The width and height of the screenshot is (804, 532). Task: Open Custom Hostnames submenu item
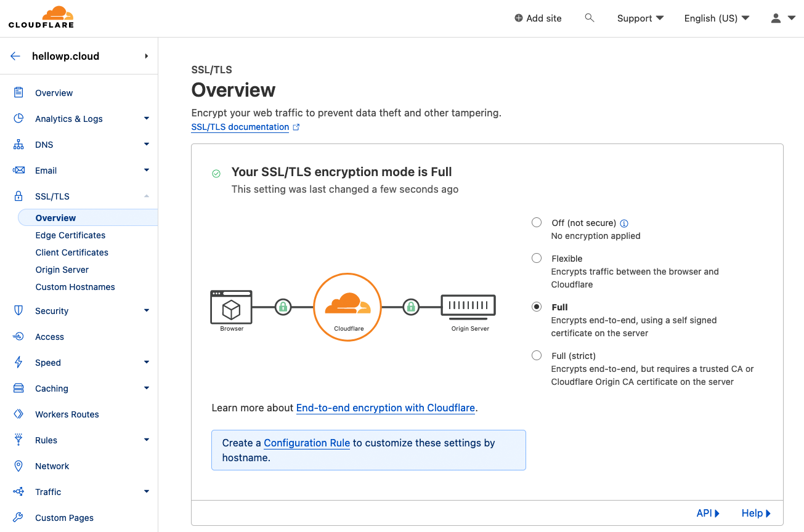(75, 287)
